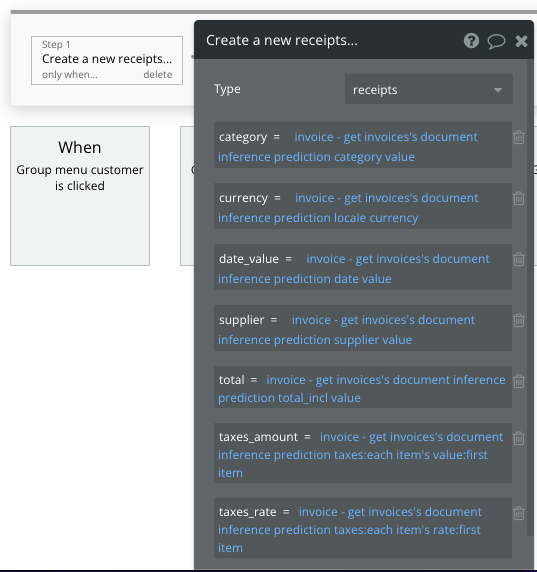Remove supplier field using trash icon
This screenshot has height=572, width=537.
click(519, 321)
